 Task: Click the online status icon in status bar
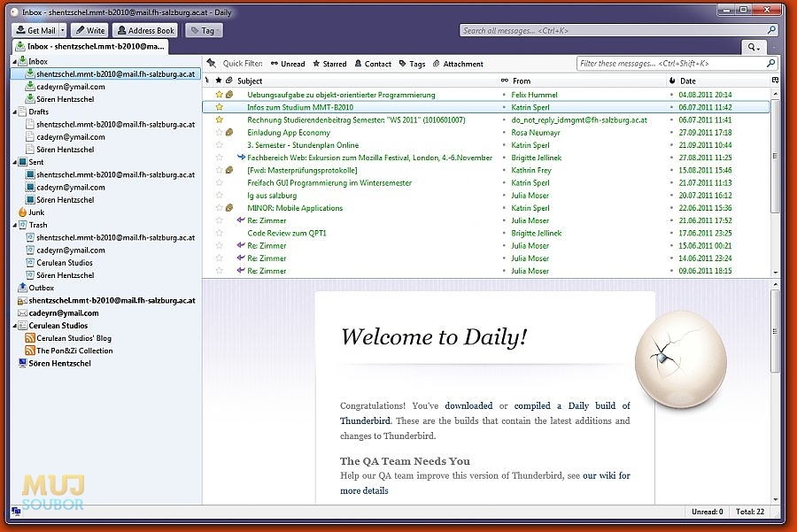tap(16, 511)
